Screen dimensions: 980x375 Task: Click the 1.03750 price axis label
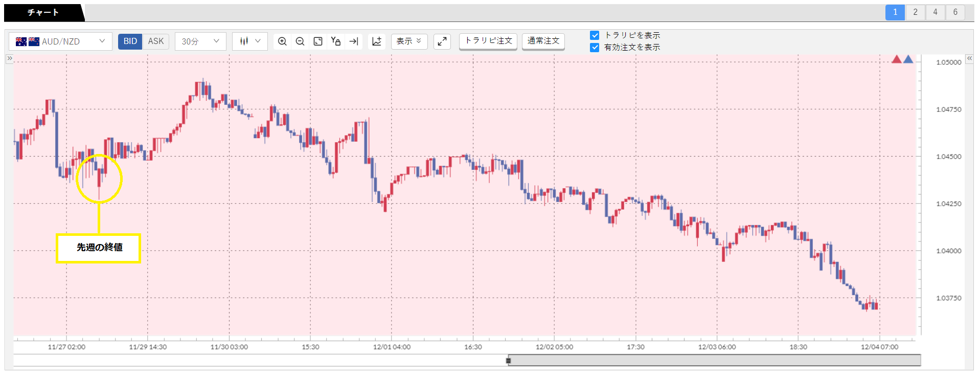(949, 298)
